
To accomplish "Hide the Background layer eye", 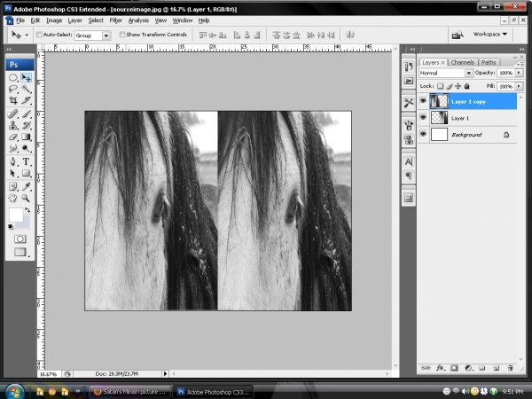I will click(x=423, y=135).
